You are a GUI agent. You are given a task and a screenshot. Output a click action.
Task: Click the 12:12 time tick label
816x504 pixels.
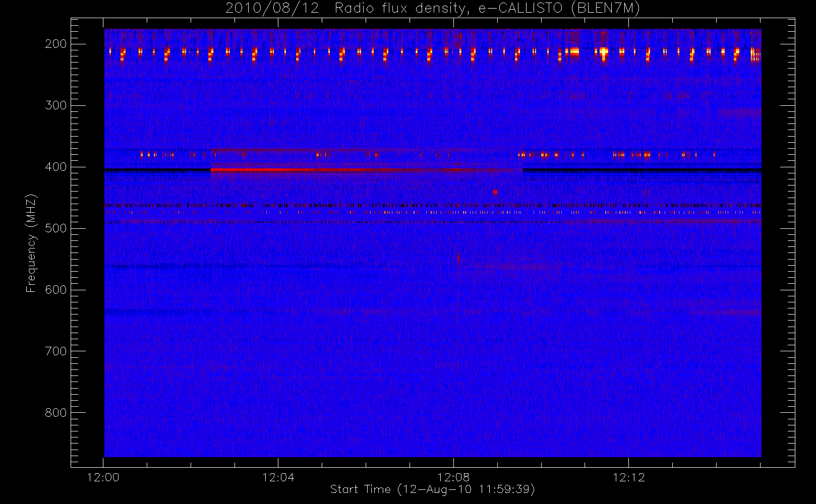(628, 477)
